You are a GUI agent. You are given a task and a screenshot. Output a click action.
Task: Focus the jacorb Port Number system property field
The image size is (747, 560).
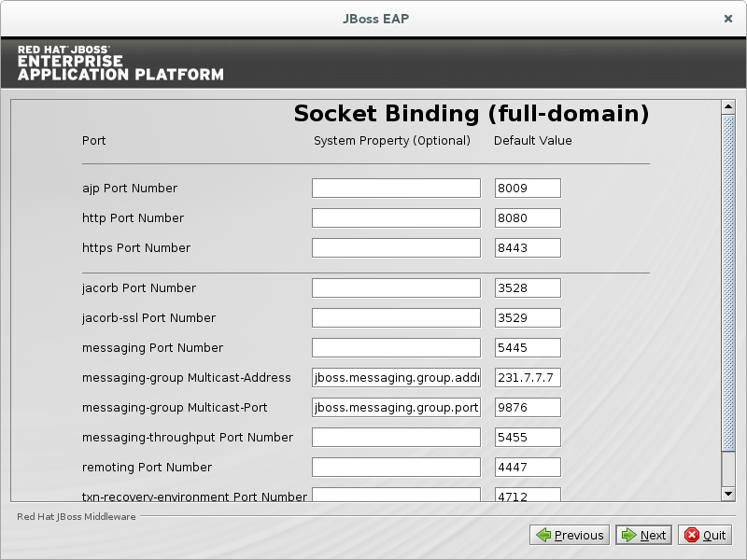396,288
